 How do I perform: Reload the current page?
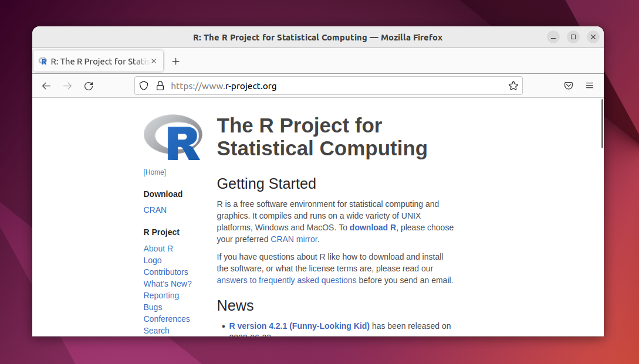tap(89, 86)
